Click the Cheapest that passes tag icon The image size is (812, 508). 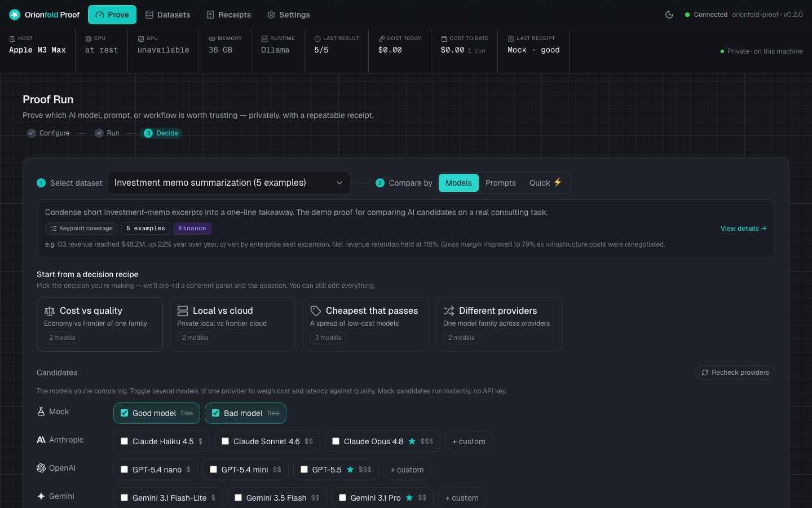tap(316, 311)
